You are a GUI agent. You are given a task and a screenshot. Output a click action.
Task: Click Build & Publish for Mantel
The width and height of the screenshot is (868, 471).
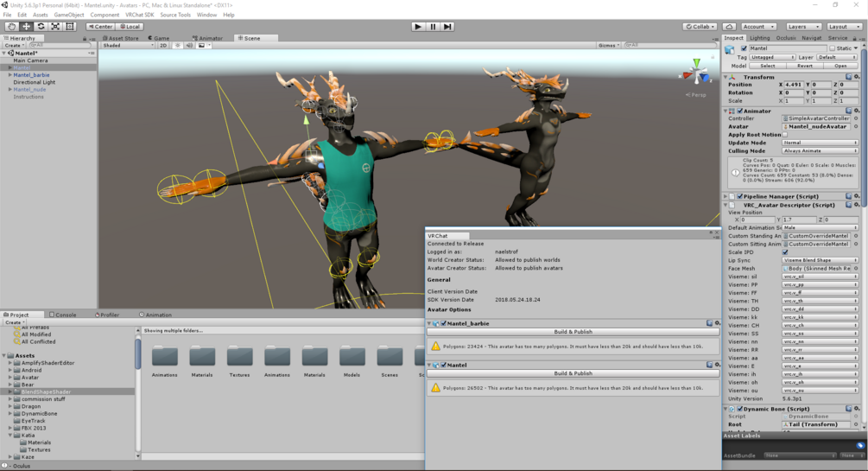point(573,373)
